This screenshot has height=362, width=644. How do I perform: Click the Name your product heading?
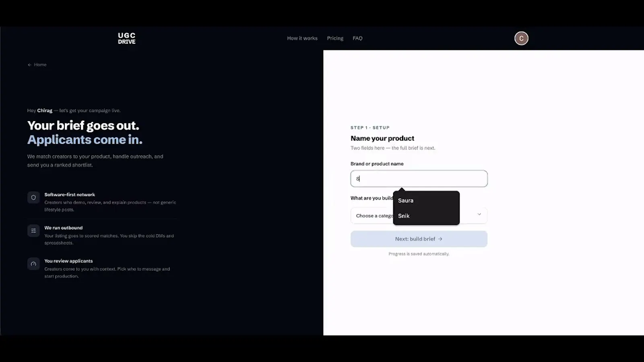pos(382,138)
